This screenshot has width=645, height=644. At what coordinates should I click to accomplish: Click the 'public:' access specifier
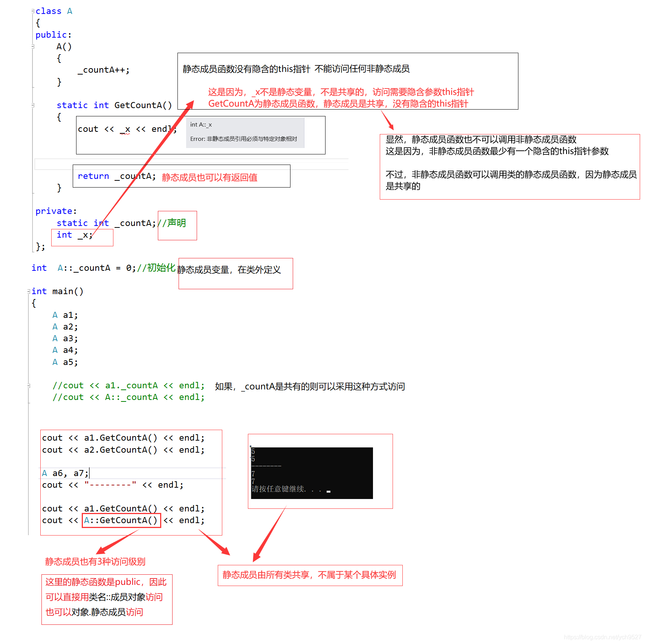(x=53, y=35)
